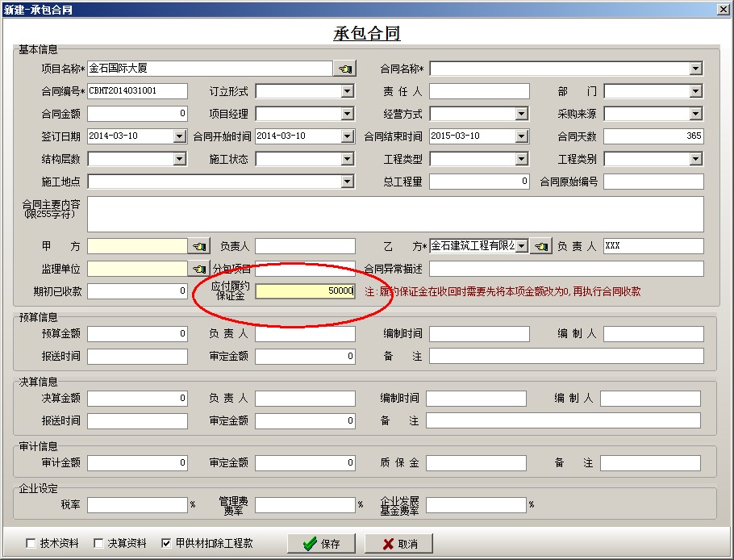The image size is (734, 560).
Task: Click the 应付履约保证金 amount field
Action: pos(305,291)
